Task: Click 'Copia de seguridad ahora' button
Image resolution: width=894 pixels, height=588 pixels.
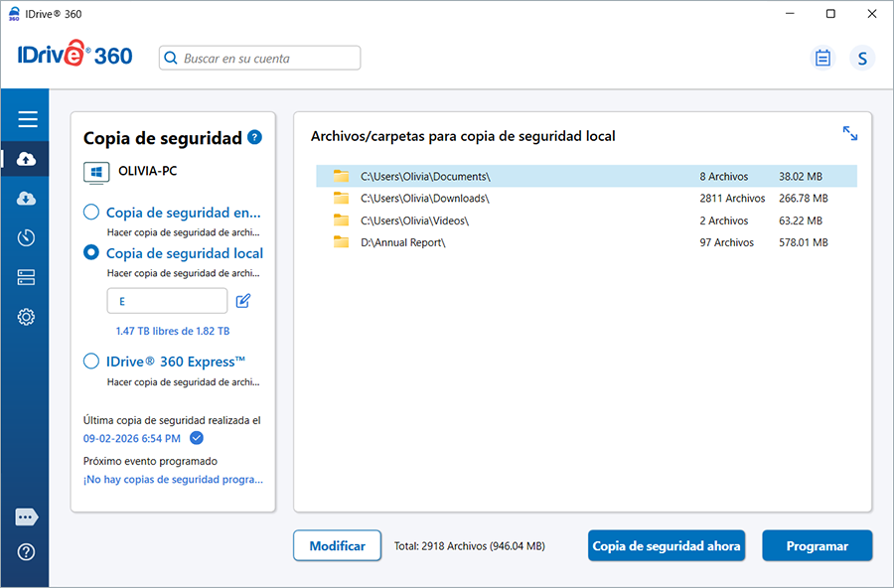Action: pyautogui.click(x=667, y=545)
